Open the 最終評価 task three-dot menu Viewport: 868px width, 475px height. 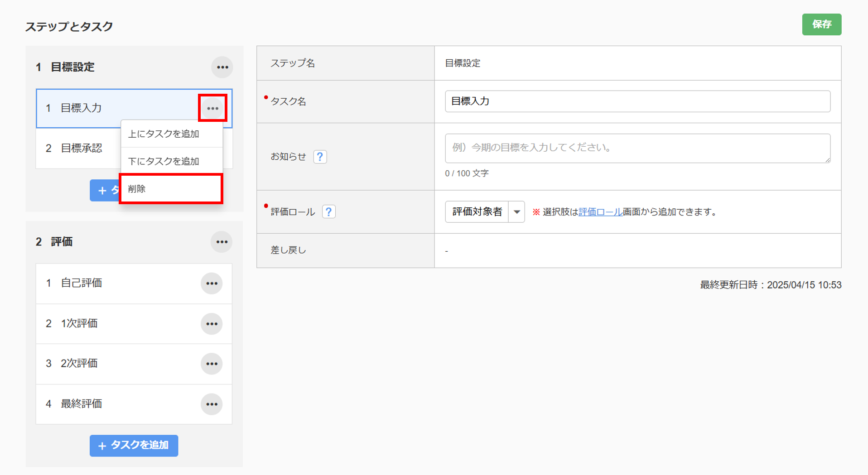pos(212,404)
